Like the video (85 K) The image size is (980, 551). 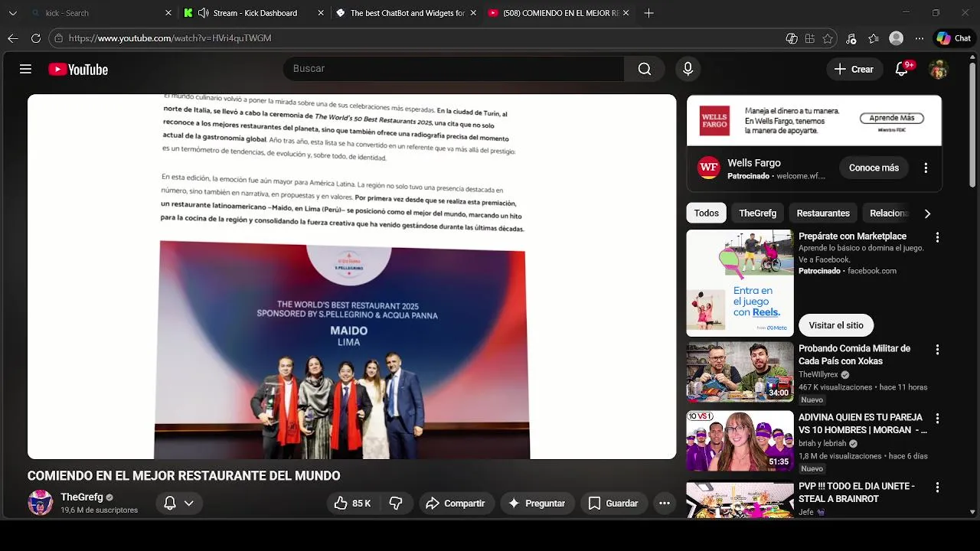click(x=352, y=503)
